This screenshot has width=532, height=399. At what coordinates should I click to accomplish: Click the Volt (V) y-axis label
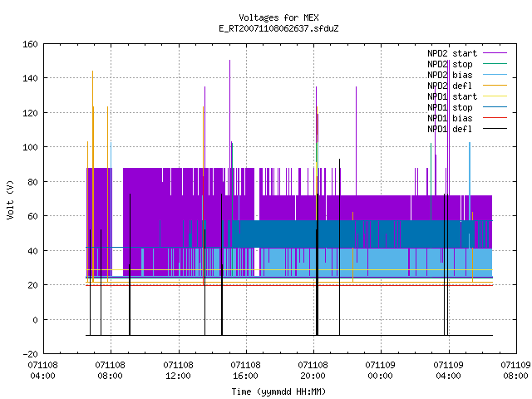pos(10,199)
